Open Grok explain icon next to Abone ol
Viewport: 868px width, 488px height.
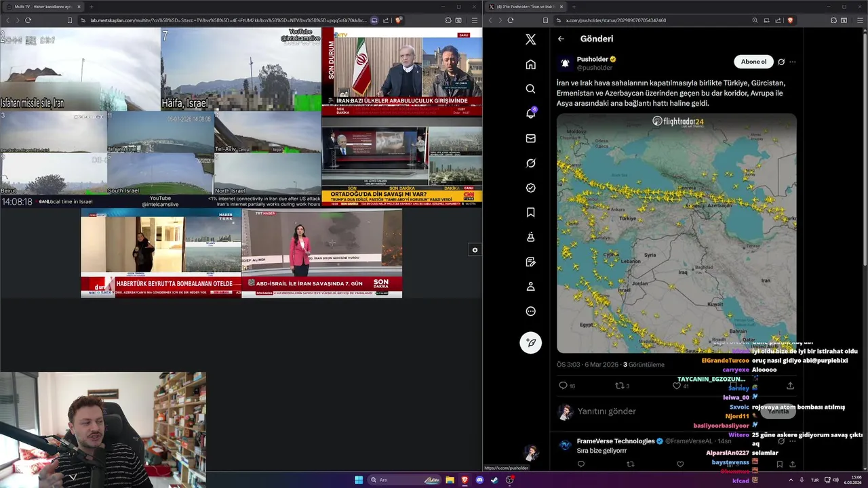tap(781, 62)
